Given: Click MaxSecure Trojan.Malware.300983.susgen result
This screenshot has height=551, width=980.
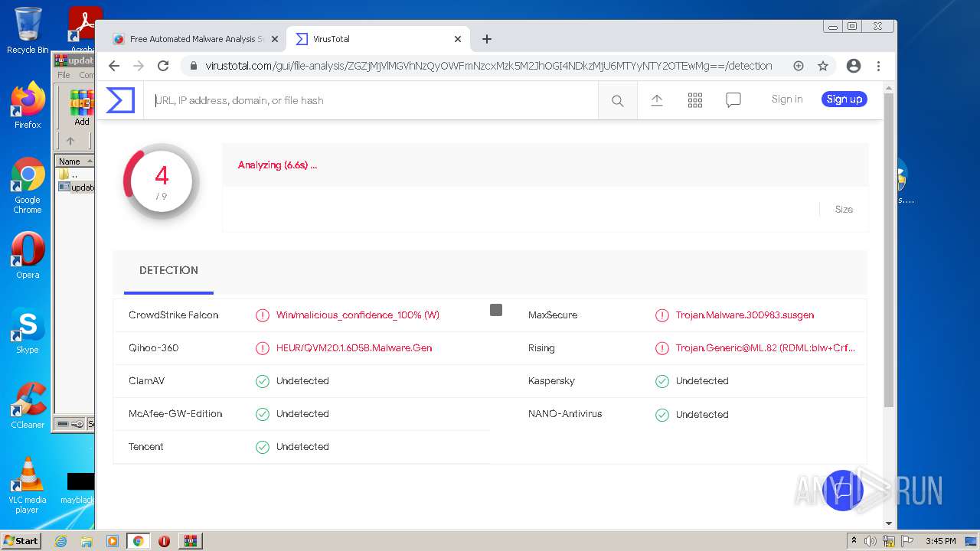Looking at the screenshot, I should click(x=745, y=315).
